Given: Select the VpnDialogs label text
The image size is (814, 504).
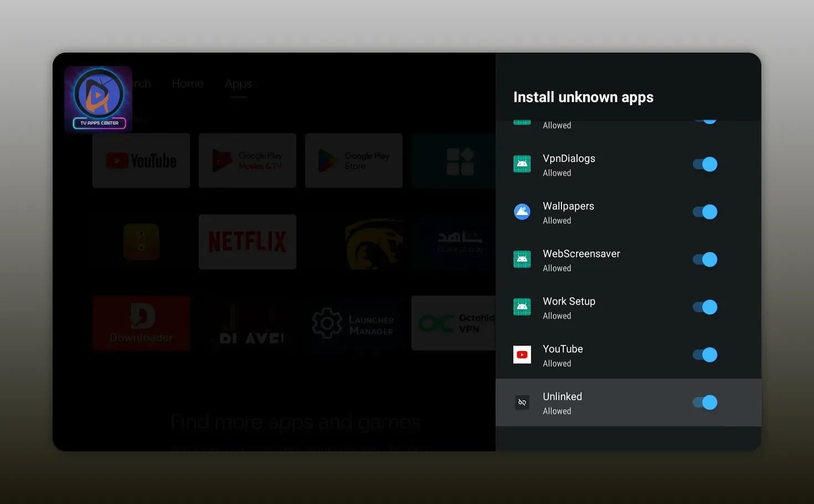Looking at the screenshot, I should pos(569,158).
